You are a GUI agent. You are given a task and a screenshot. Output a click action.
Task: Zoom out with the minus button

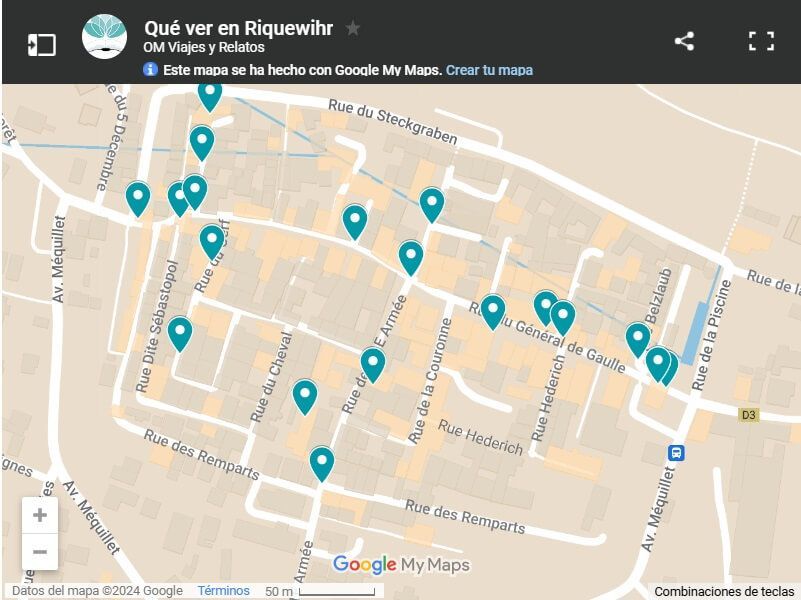40,552
